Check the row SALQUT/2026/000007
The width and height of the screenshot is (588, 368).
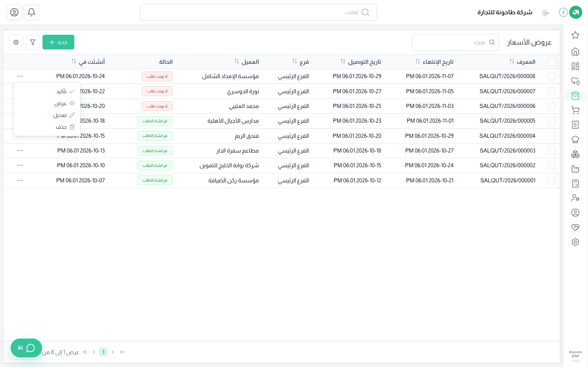click(x=552, y=91)
